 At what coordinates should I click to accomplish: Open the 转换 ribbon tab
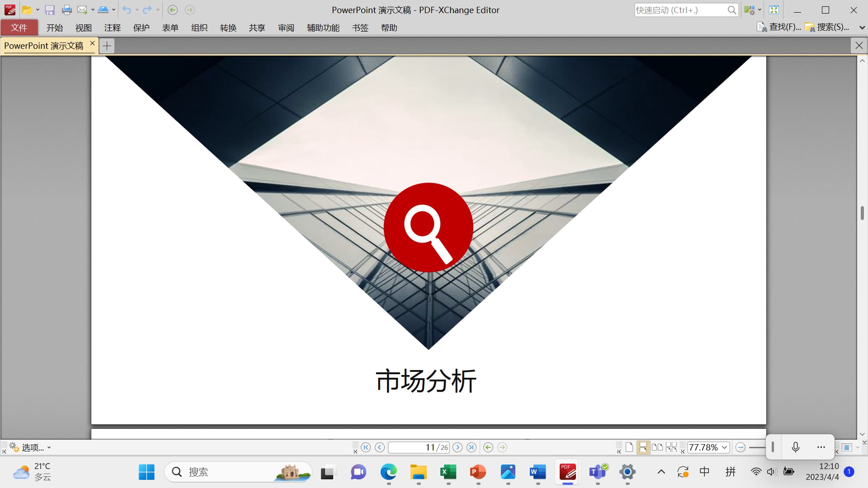click(228, 28)
